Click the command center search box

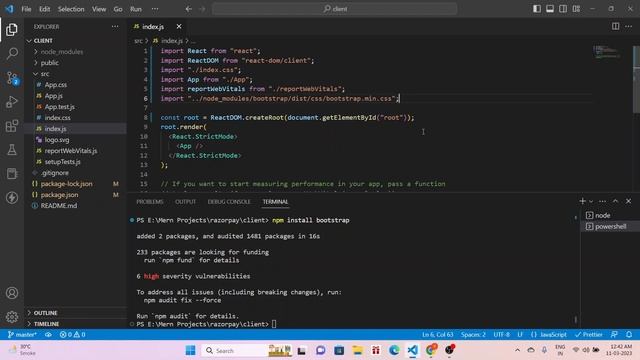point(334,9)
